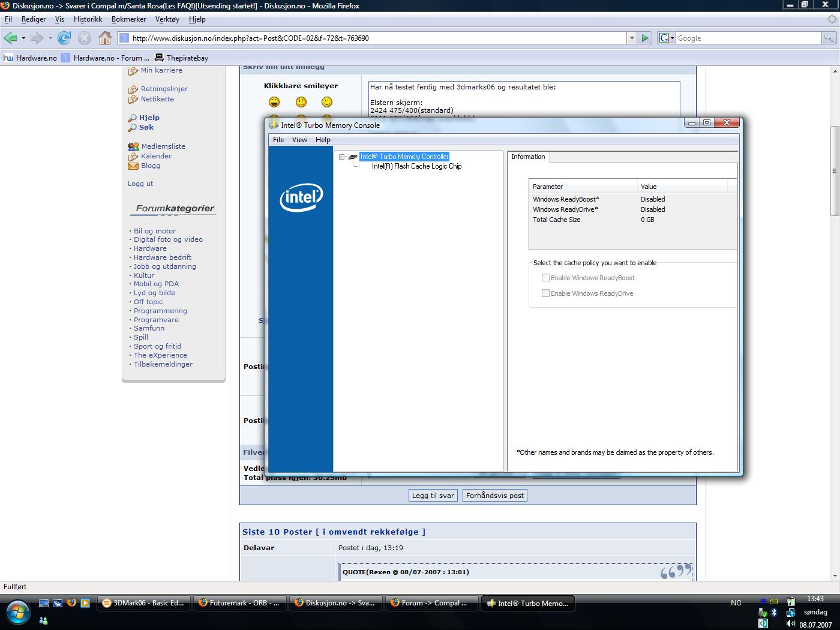Open the Blogg link
This screenshot has width=840, height=630.
click(151, 166)
